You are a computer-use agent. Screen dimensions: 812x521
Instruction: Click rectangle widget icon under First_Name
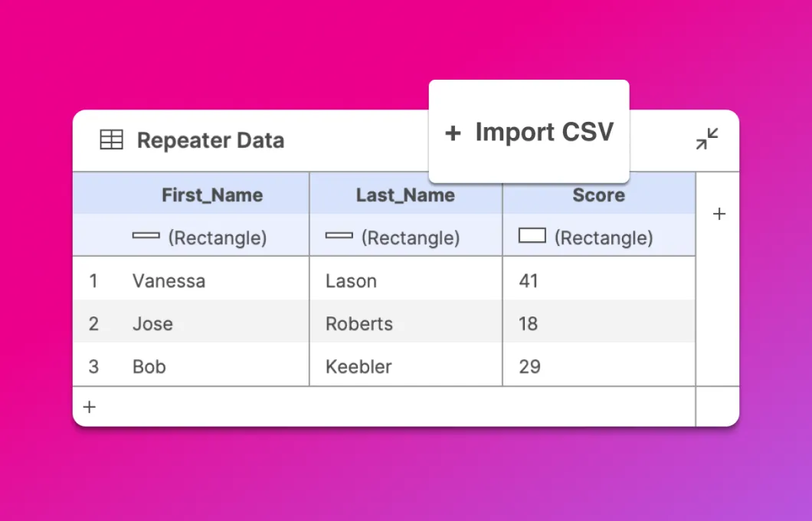tap(146, 236)
